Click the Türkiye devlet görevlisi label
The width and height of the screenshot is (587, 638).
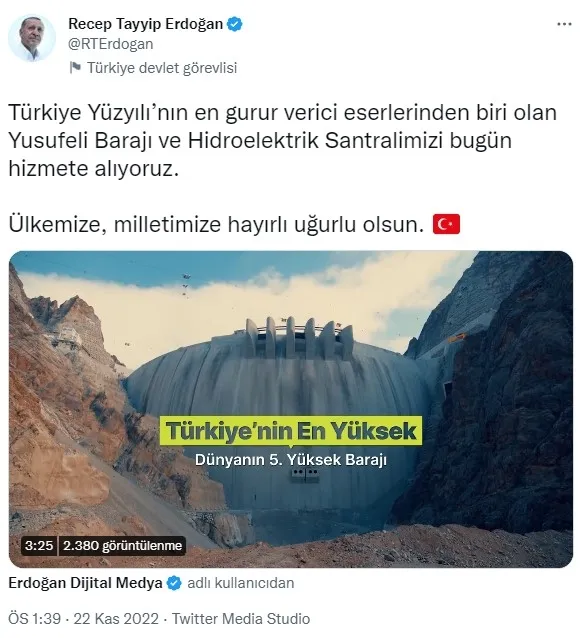(x=162, y=68)
